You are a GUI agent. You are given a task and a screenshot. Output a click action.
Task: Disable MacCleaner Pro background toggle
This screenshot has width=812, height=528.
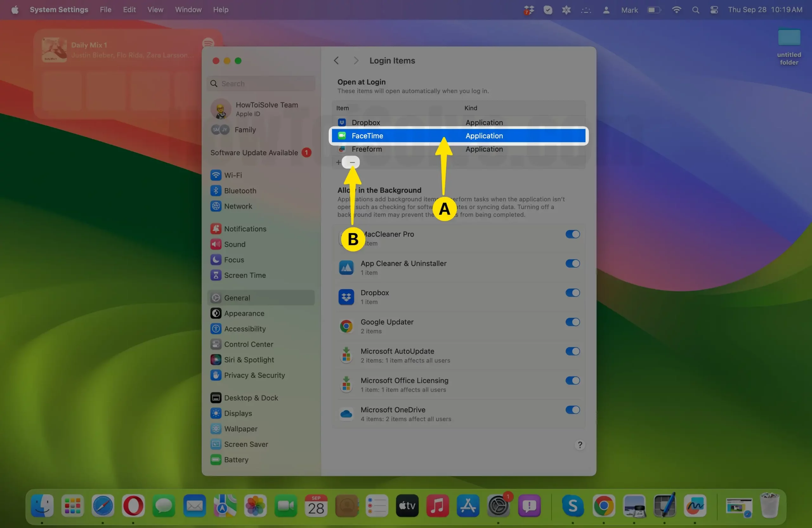tap(573, 234)
